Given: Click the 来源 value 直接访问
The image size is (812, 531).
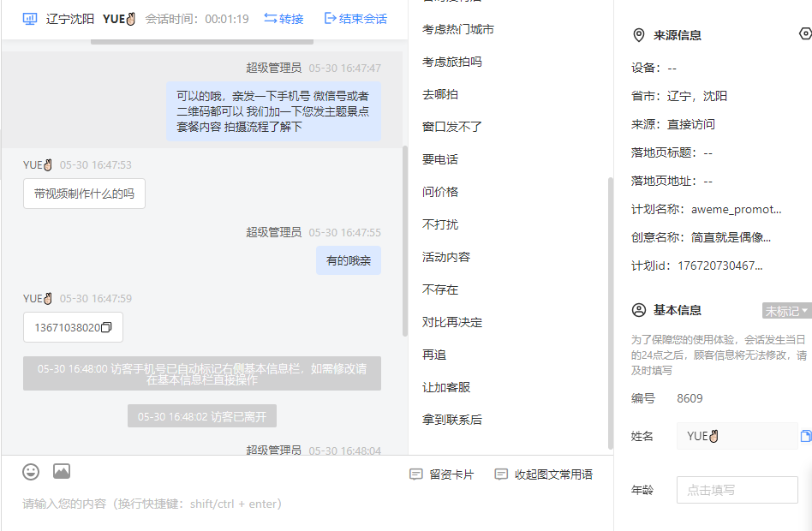Looking at the screenshot, I should coord(691,124).
